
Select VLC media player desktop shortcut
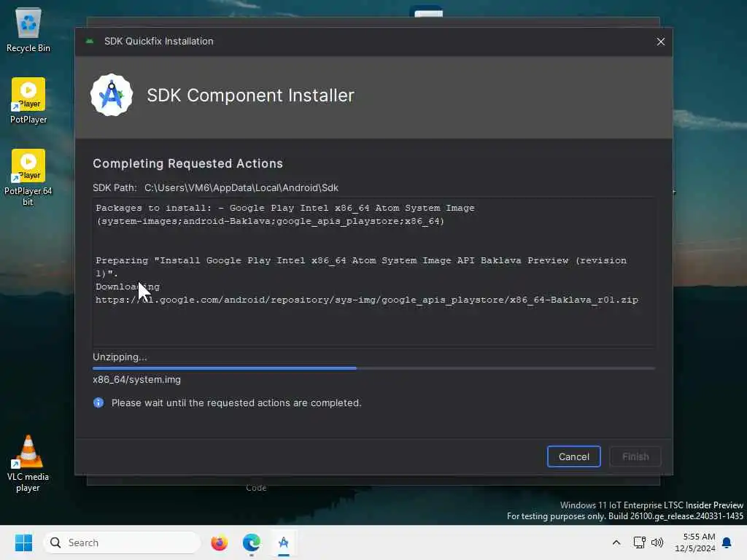[x=28, y=464]
